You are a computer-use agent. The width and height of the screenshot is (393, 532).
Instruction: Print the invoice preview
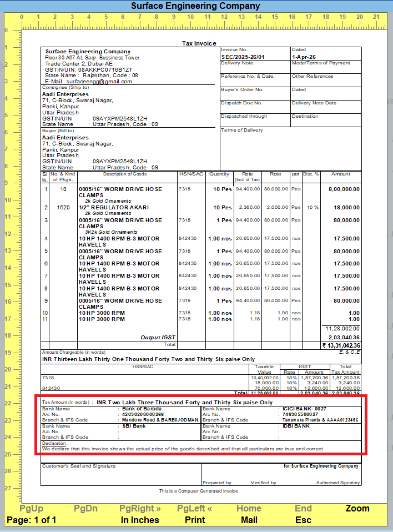[x=195, y=520]
